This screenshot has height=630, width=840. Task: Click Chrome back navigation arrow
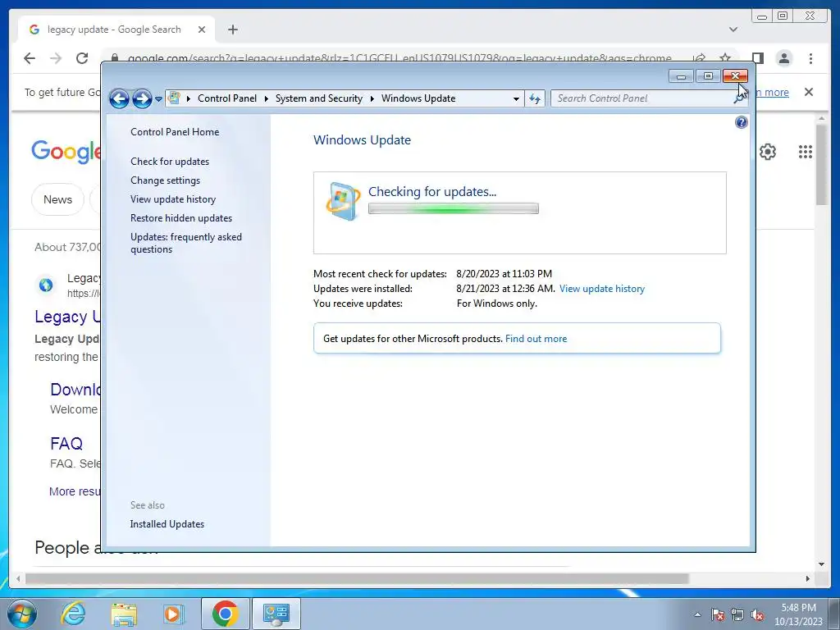(x=30, y=58)
